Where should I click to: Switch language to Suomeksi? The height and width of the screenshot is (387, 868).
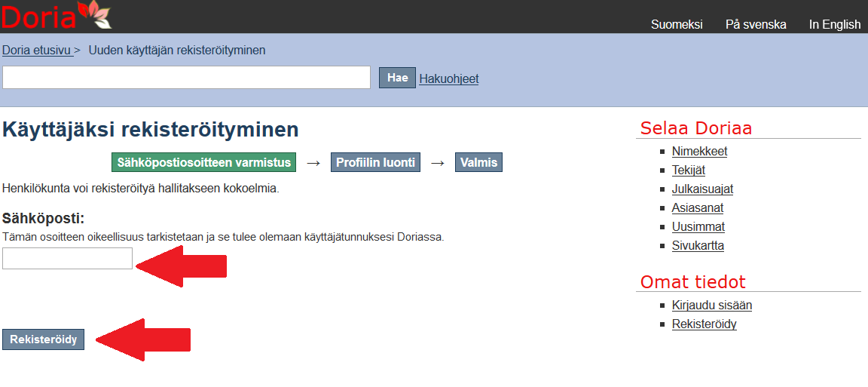[677, 24]
